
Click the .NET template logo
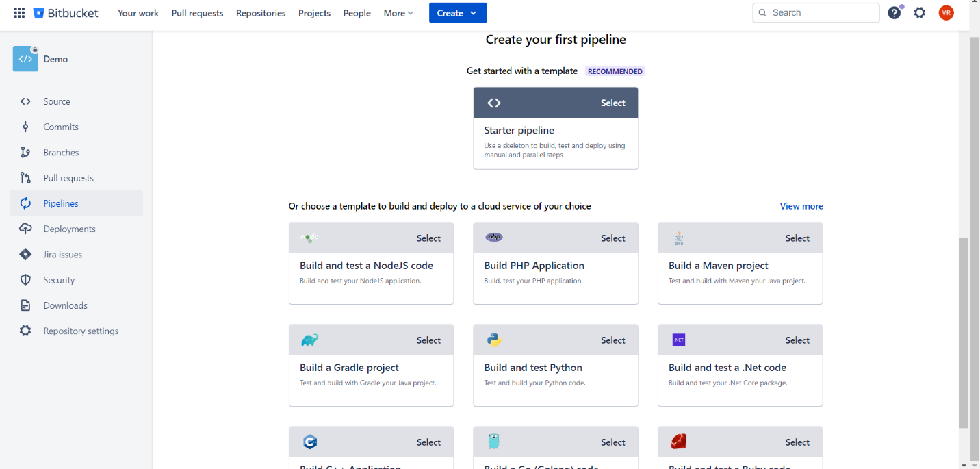679,340
